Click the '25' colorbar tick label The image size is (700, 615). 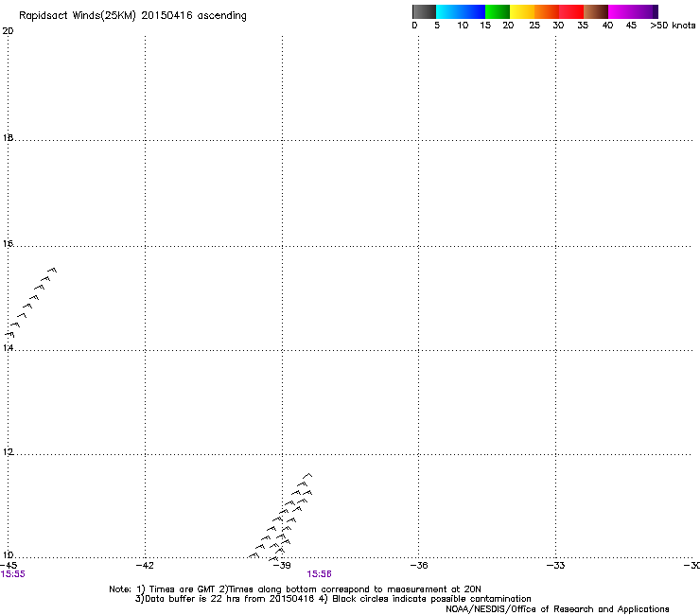534,26
